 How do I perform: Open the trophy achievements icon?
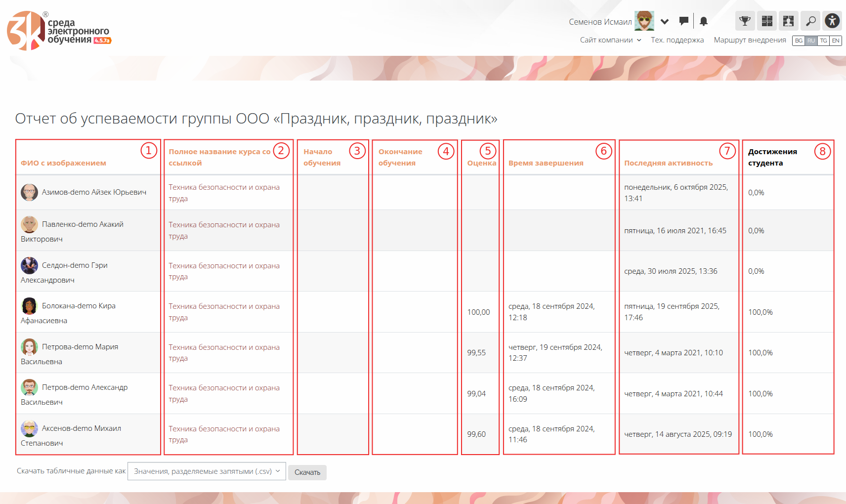[745, 21]
